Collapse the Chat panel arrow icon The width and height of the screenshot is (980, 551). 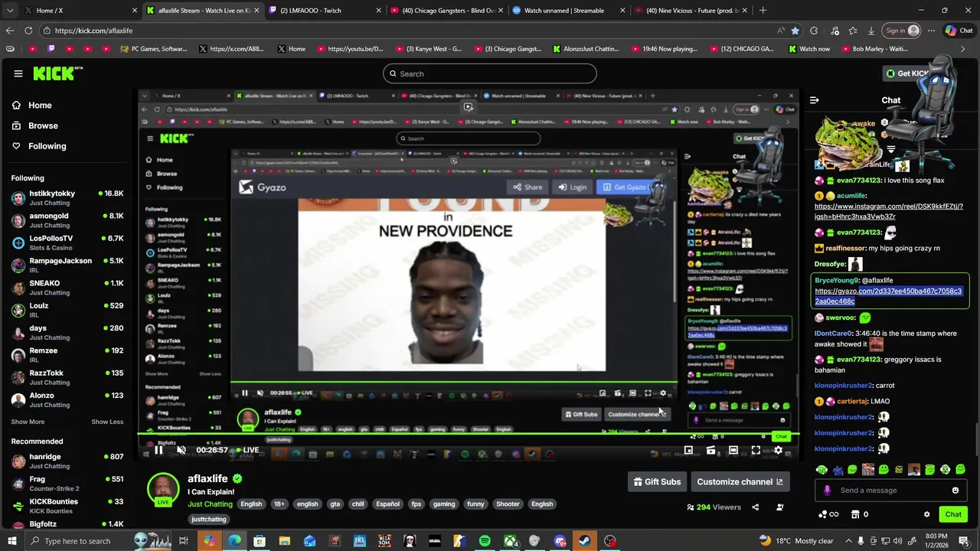point(814,100)
